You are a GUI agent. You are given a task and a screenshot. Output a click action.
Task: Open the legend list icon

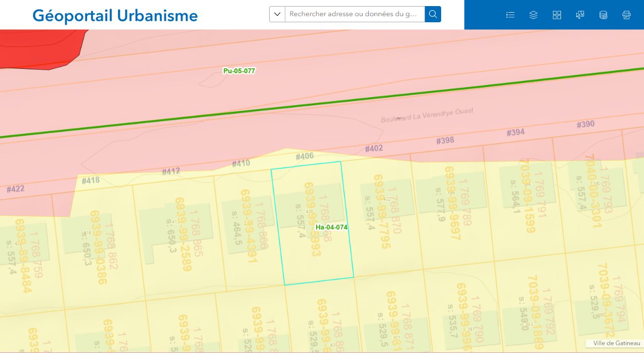(x=510, y=15)
